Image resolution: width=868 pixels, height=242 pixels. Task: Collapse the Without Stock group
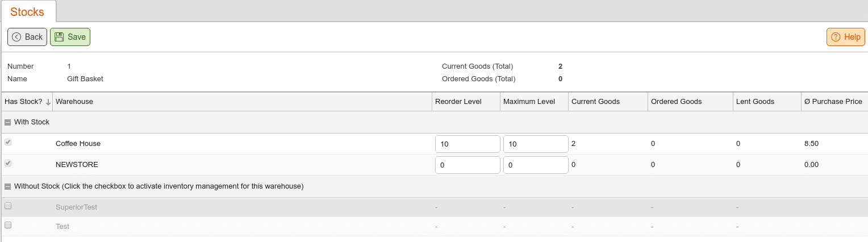[x=7, y=186]
